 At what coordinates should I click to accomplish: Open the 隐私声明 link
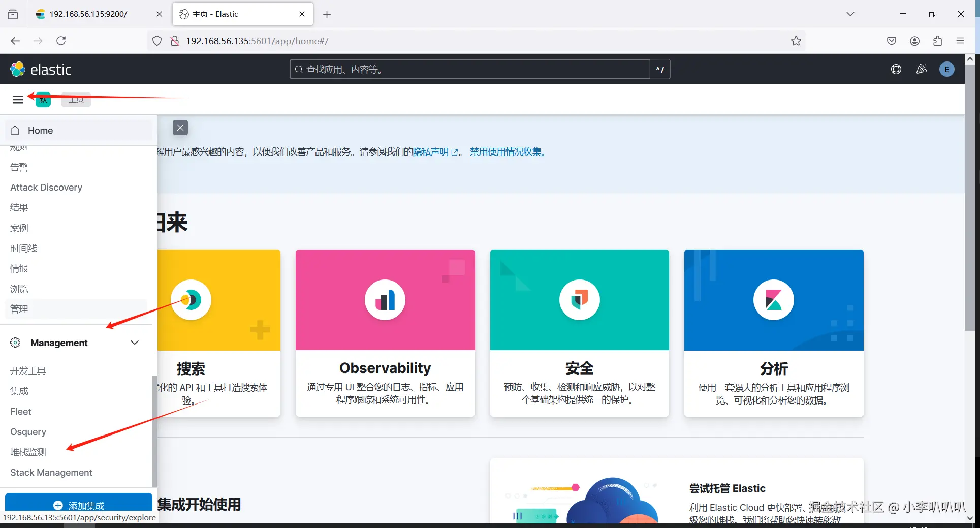[x=435, y=152]
